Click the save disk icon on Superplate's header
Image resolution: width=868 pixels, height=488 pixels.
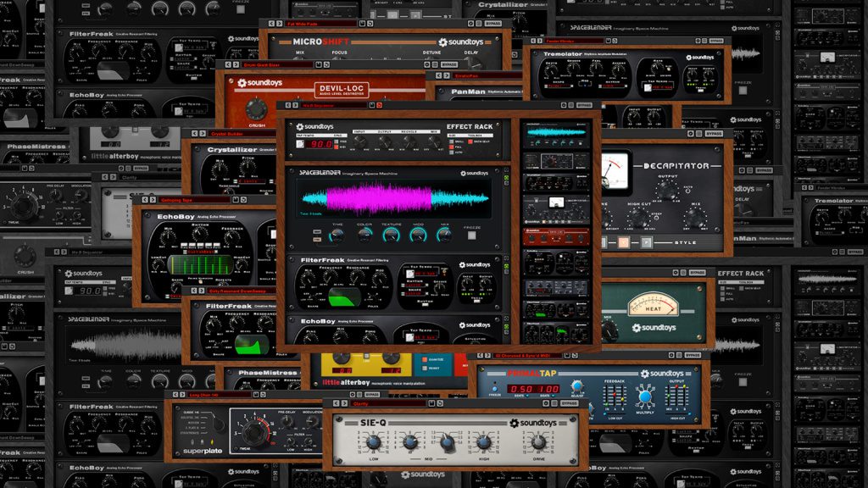(x=255, y=395)
